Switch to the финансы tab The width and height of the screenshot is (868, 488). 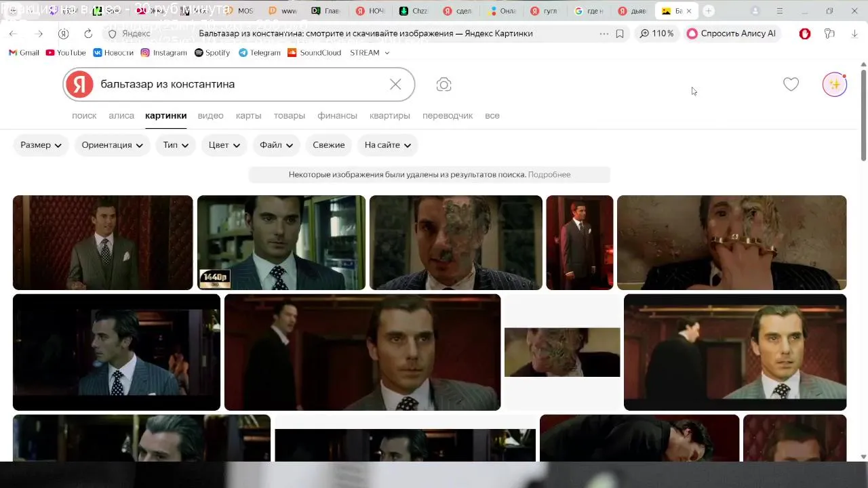click(337, 116)
